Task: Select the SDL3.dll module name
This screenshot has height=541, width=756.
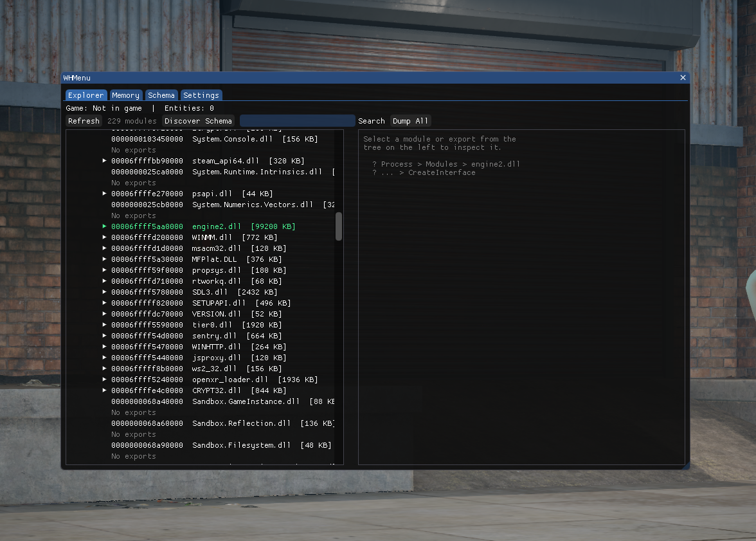Action: tap(210, 292)
